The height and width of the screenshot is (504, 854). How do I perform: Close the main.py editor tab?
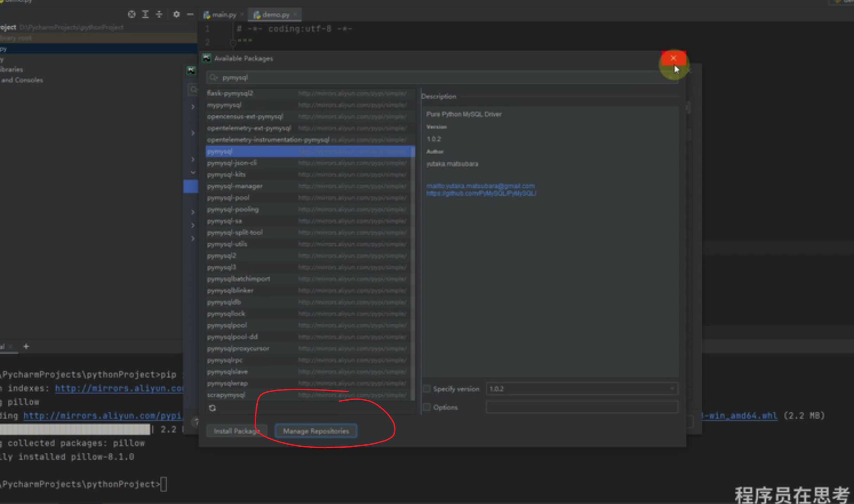(x=242, y=14)
